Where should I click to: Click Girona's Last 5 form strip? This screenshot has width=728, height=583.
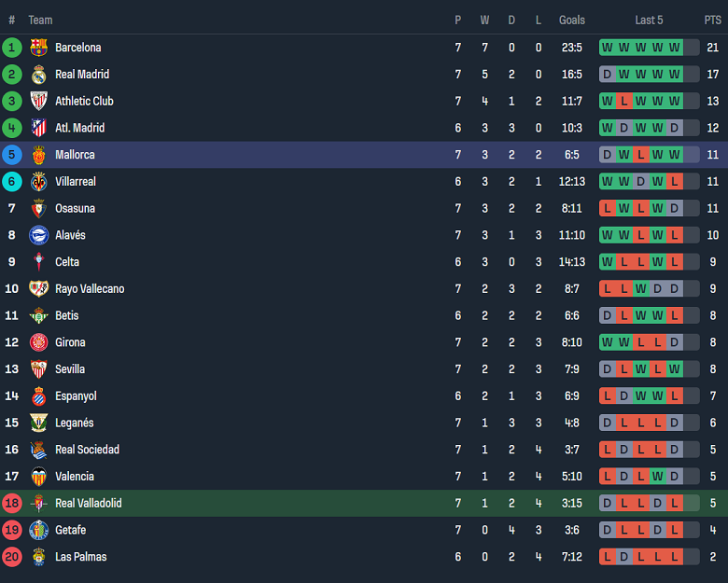click(x=649, y=342)
